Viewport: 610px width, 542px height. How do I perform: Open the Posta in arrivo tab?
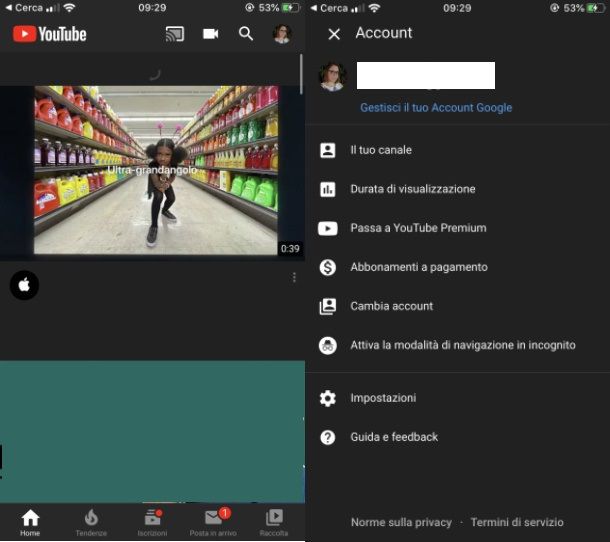[213, 523]
